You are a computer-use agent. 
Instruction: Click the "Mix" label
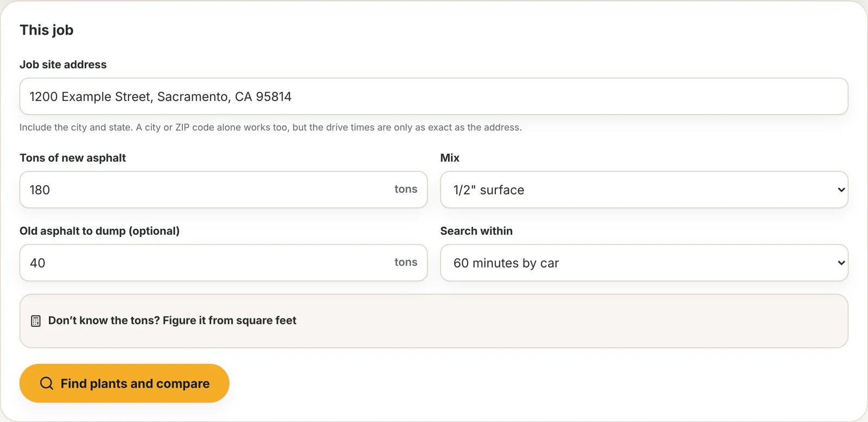(450, 158)
